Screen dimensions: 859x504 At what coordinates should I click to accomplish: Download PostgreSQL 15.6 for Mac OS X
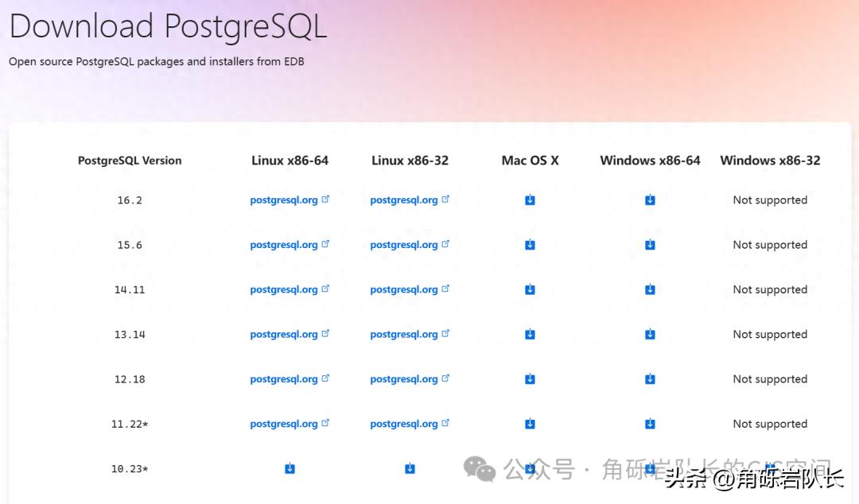coord(530,245)
